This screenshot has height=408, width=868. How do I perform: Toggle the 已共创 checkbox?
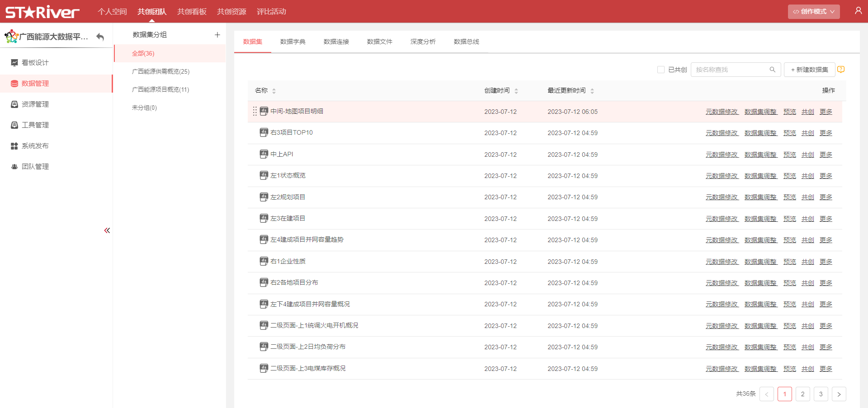coord(661,70)
